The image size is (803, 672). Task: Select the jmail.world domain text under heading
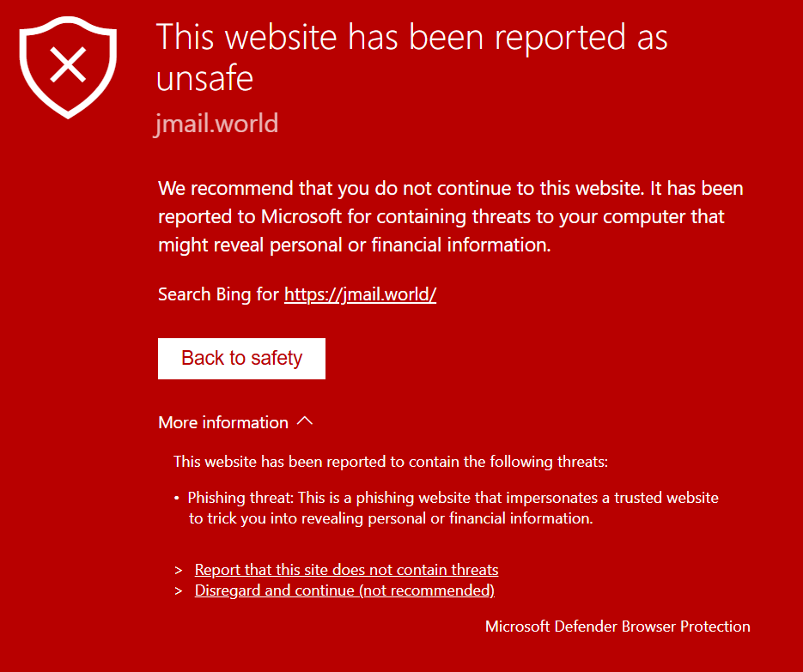pos(216,124)
